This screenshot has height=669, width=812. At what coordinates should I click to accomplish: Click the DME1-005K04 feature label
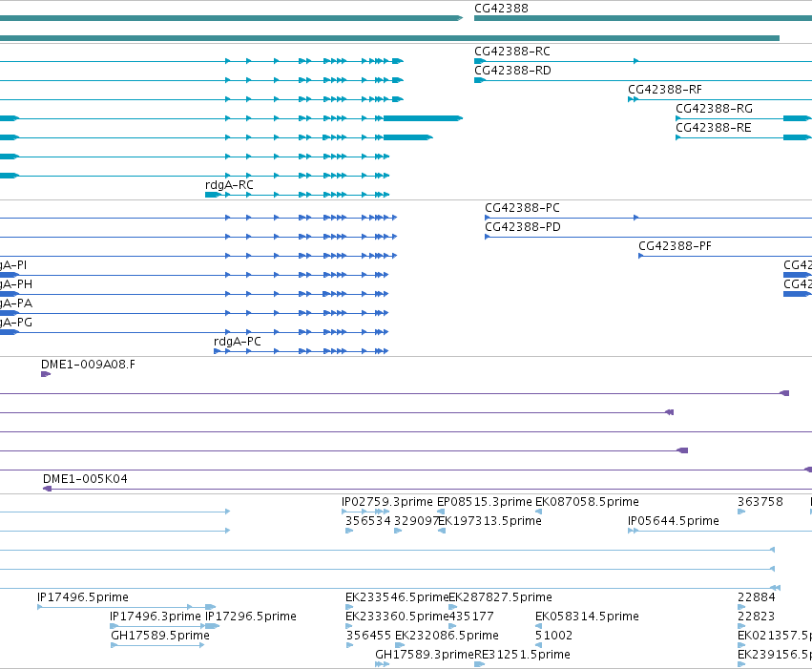pyautogui.click(x=85, y=479)
